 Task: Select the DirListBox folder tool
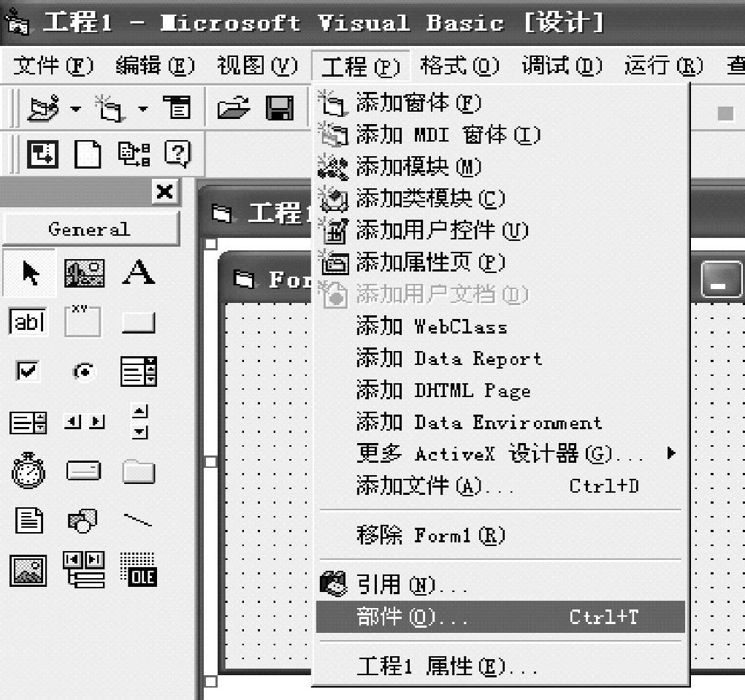pos(138,471)
